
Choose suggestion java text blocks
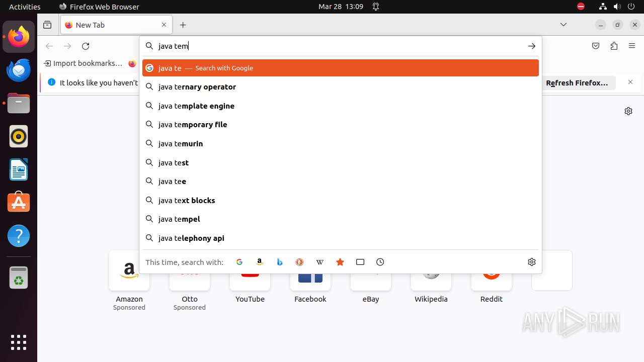pyautogui.click(x=341, y=201)
